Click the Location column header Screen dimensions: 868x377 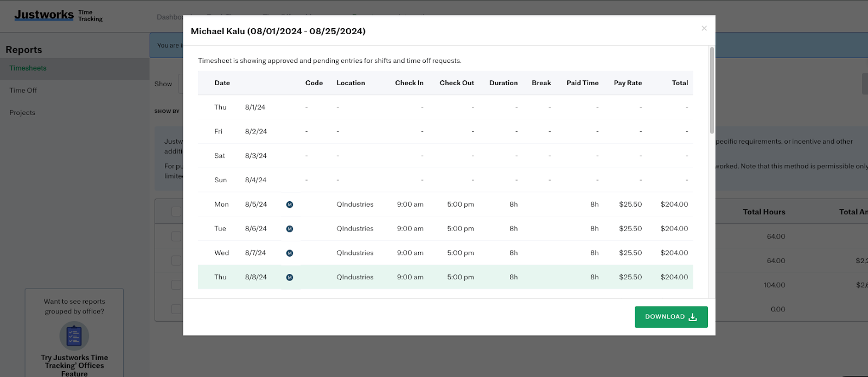pyautogui.click(x=351, y=83)
